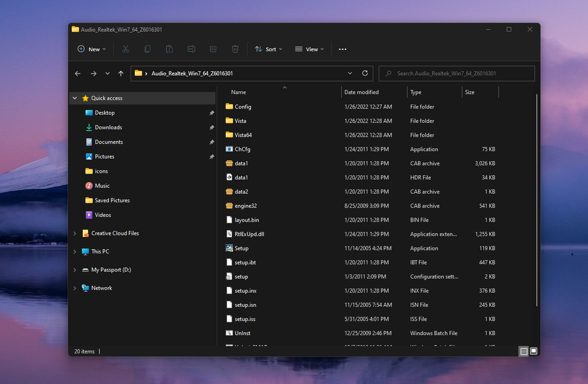Go up one folder level arrow

tap(121, 74)
